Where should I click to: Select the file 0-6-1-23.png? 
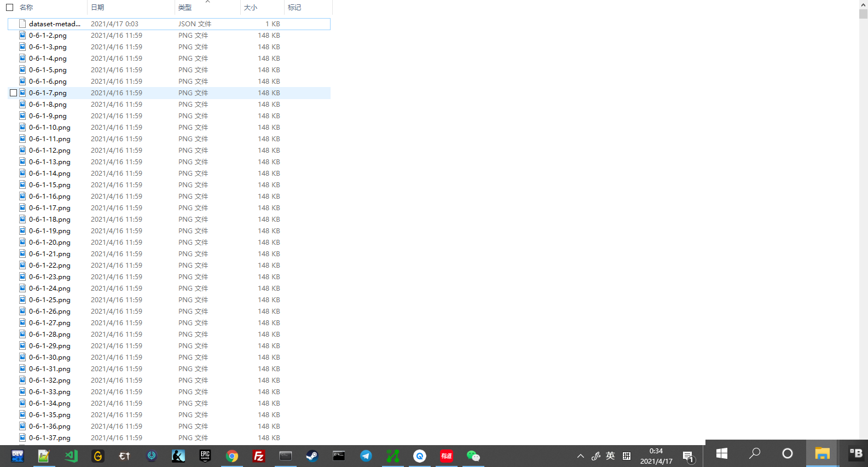[50, 276]
